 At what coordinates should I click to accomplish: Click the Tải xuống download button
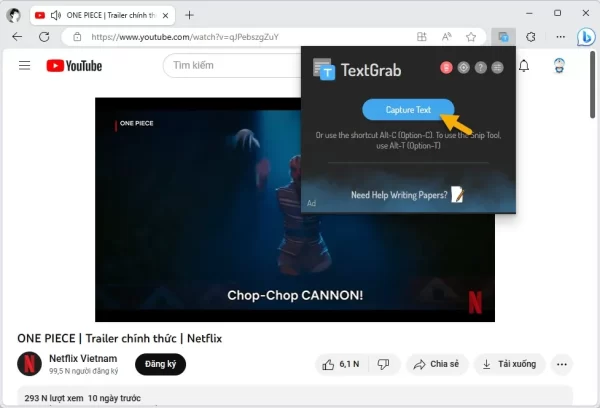click(509, 364)
